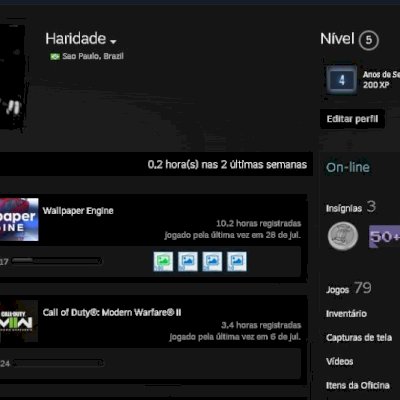Click the Haridade profile name
The image size is (400, 400).
click(x=76, y=39)
